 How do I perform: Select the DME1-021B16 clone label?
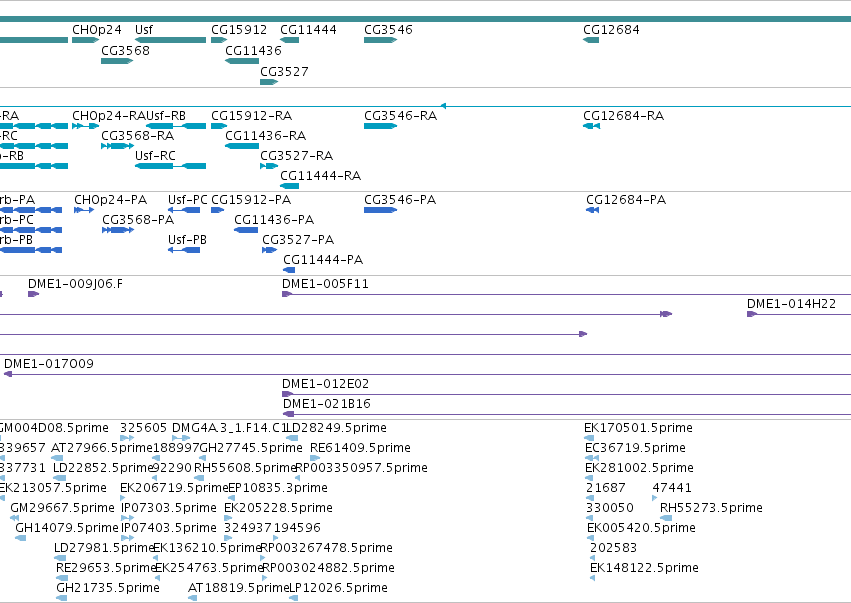[327, 404]
